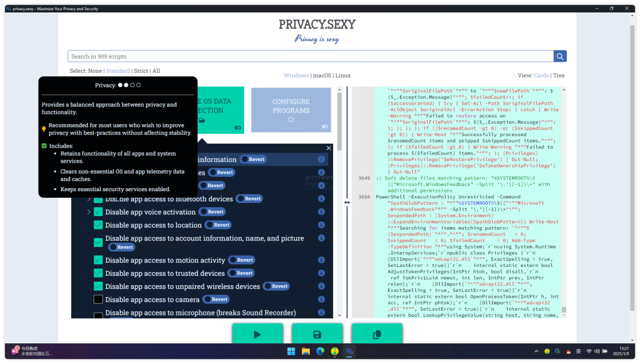Switch to Windows scripts
This screenshot has width=640, height=364.
click(x=296, y=75)
